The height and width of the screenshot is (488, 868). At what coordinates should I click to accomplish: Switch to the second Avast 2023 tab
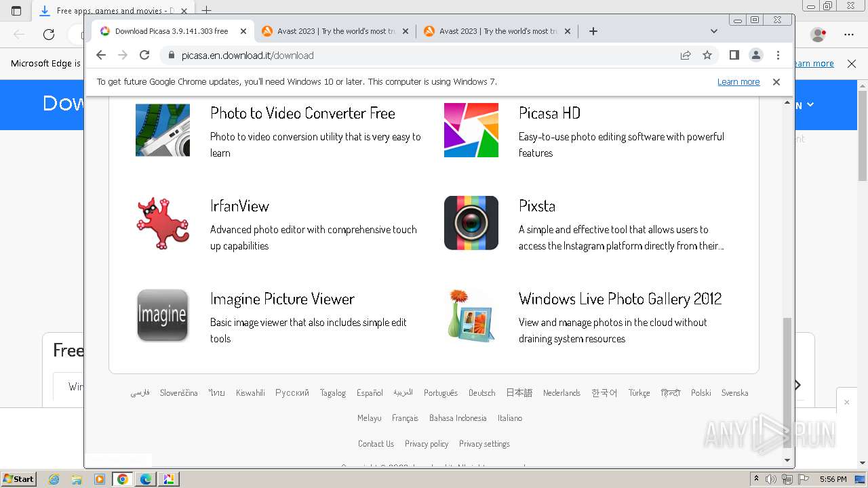(498, 31)
